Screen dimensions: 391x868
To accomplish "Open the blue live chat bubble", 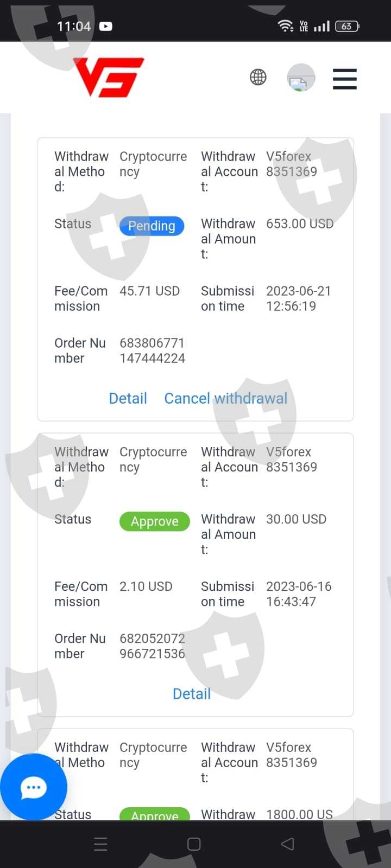I will point(34,787).
